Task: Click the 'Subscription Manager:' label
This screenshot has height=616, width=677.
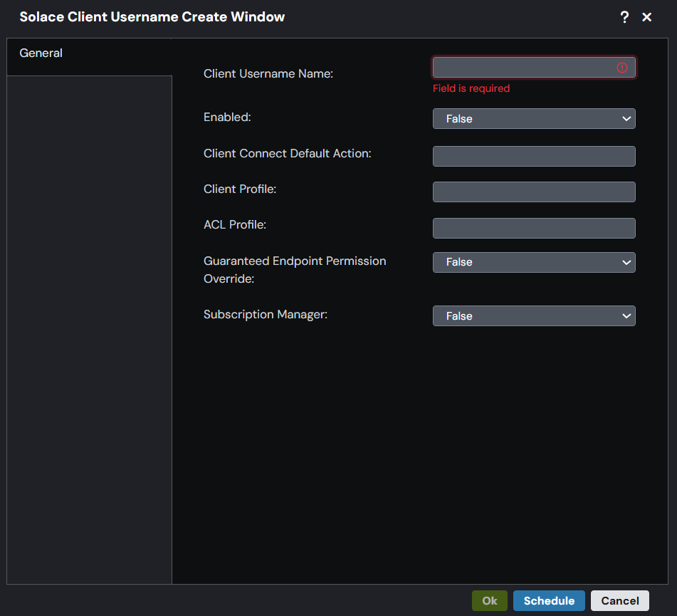Action: 266,315
